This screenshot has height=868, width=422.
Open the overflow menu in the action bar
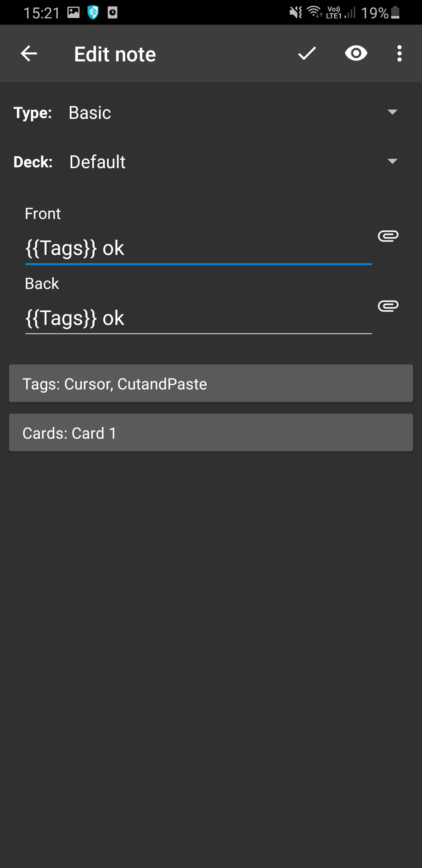pyautogui.click(x=399, y=54)
